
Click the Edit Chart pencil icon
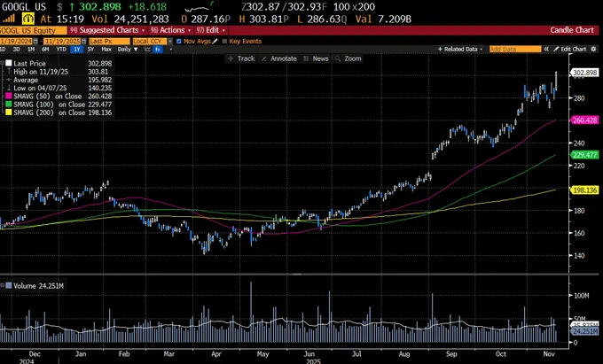pyautogui.click(x=556, y=49)
